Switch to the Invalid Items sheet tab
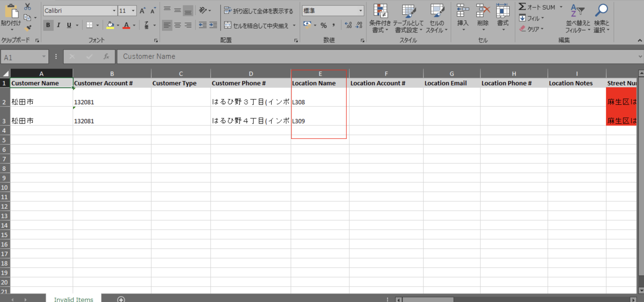This screenshot has width=644, height=302. 74,299
